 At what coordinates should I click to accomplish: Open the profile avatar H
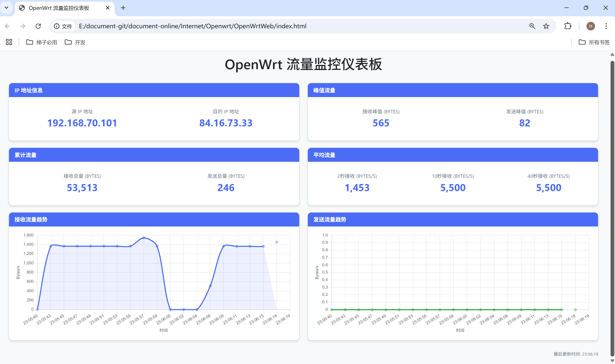pos(591,26)
